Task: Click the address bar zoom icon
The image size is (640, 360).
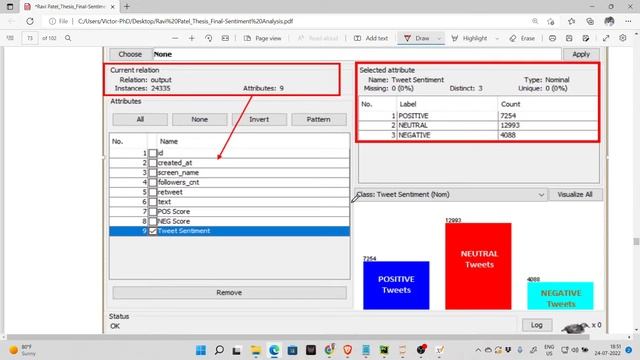Action: 535,21
